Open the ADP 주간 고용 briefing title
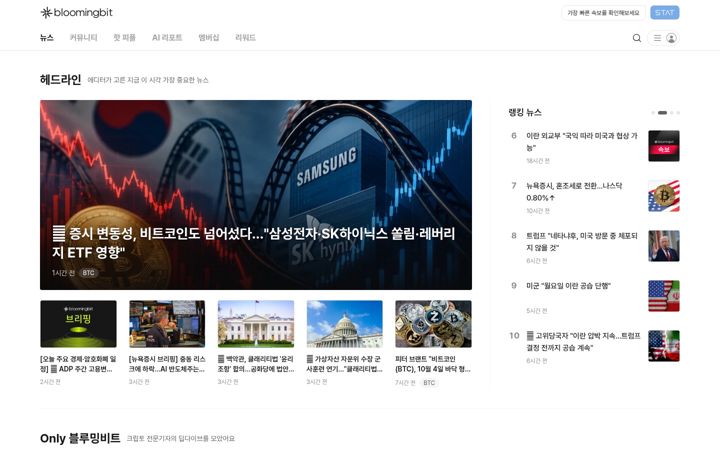720x450 pixels. 78,364
